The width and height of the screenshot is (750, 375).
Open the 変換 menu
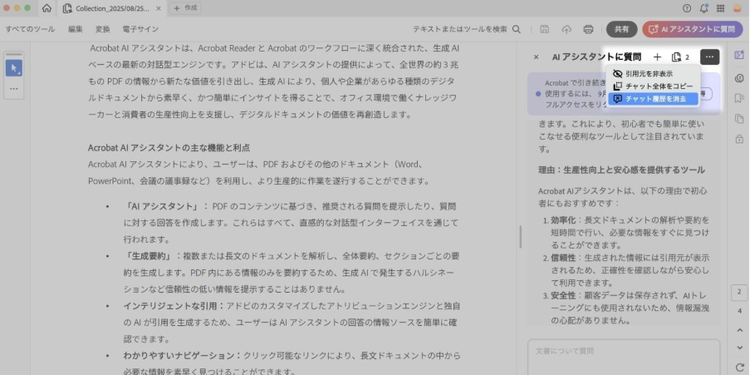[102, 29]
